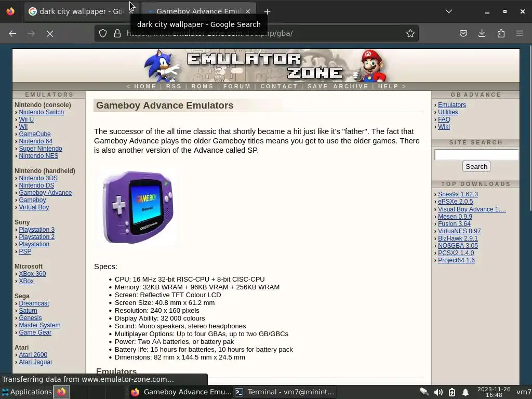Click the page vertical scrollbar
The image size is (532, 399).
(x=530, y=127)
